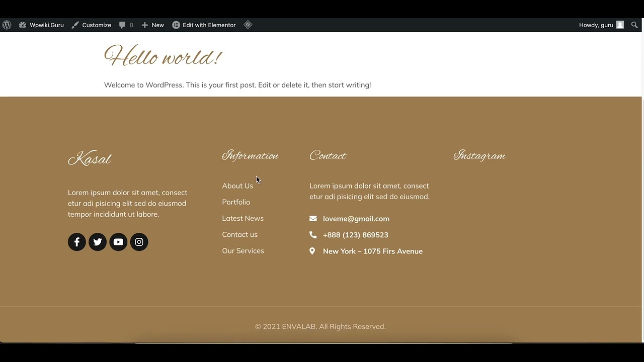Click the phone number +888 (123) 869523
This screenshot has height=362, width=644.
pyautogui.click(x=356, y=235)
